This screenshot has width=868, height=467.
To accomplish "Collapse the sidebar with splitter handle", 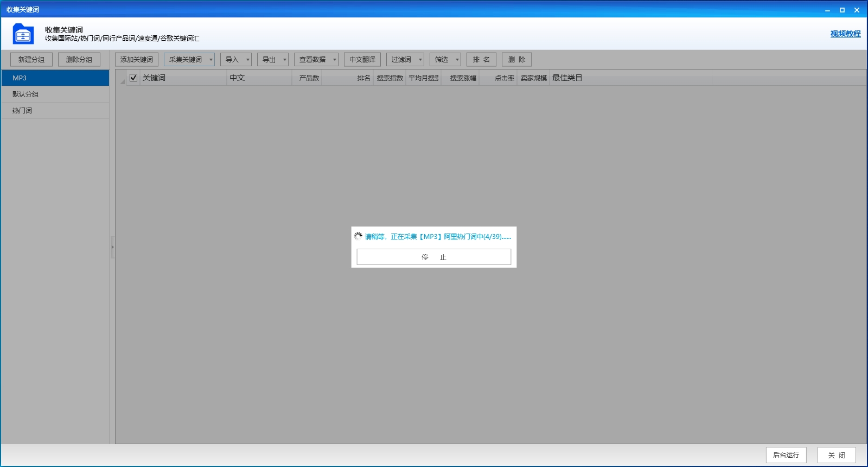I will [112, 247].
